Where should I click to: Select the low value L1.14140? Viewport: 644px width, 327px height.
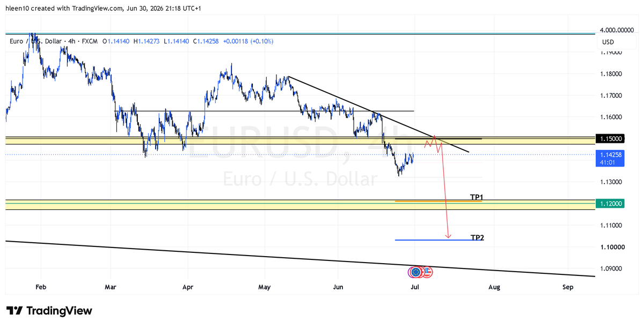point(177,41)
